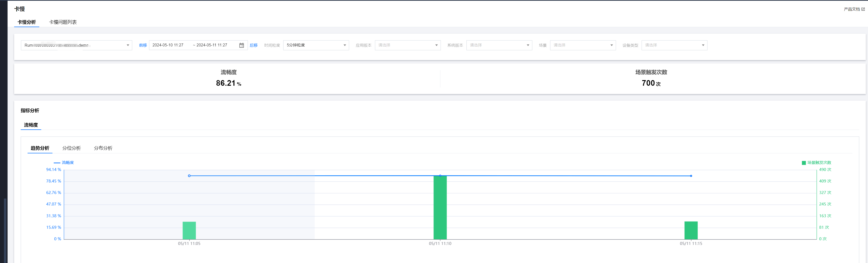The image size is (868, 263).
Task: Click the start date 2024-05-10 11:27 field
Action: tap(168, 45)
